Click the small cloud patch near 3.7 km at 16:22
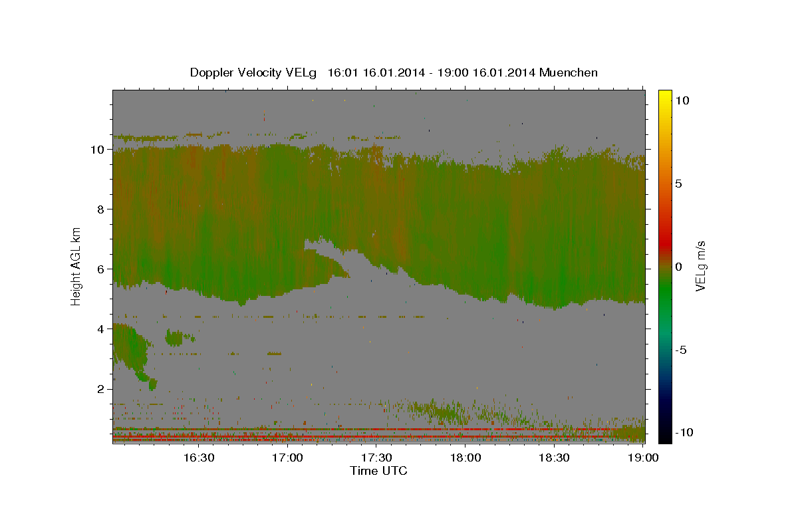 coord(175,338)
